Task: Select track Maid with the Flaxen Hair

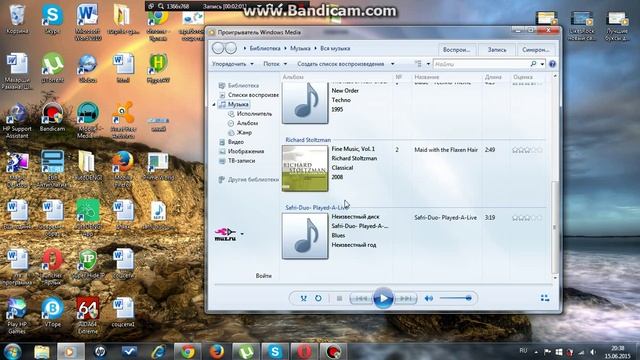Action: click(x=446, y=150)
